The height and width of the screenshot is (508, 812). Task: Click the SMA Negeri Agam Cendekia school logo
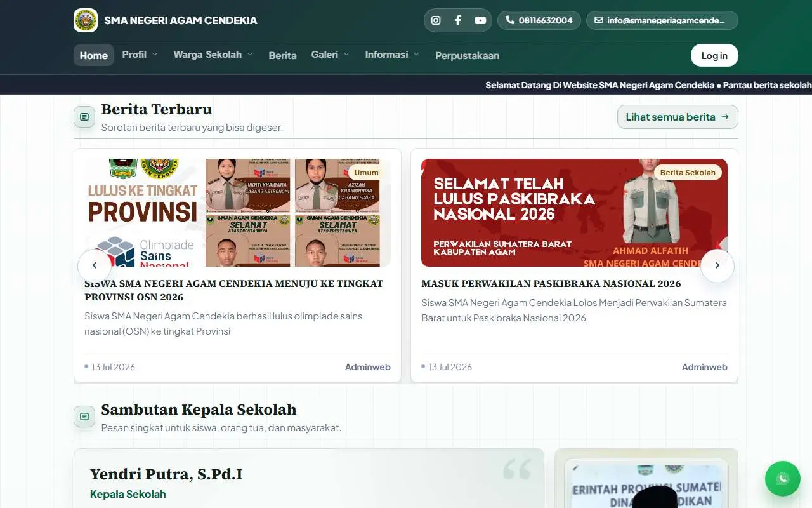[86, 20]
